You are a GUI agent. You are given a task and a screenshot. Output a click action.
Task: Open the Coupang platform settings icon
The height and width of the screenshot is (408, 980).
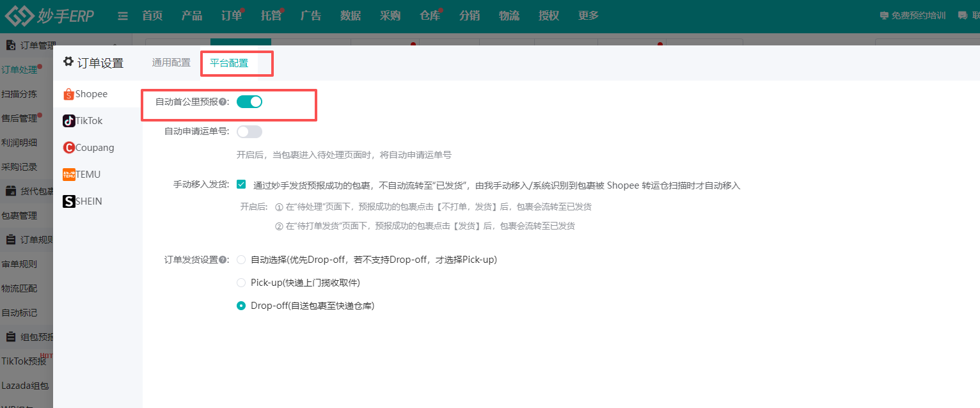[68, 147]
